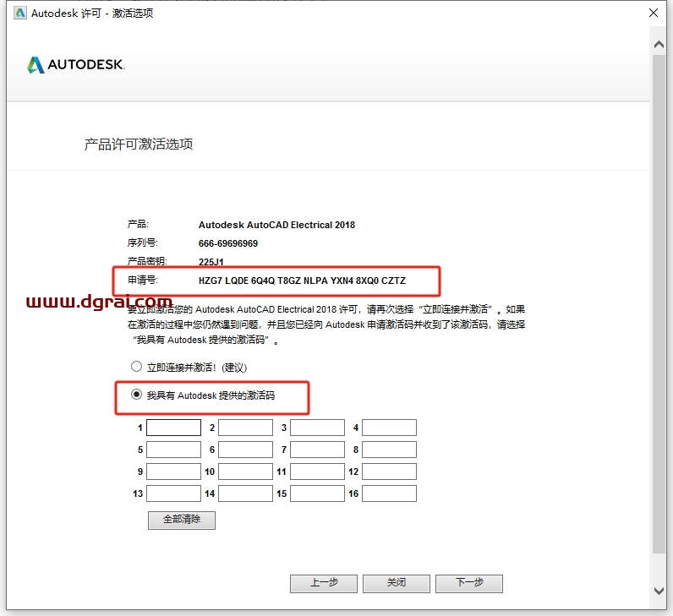
Task: Click the scrollbar down arrow
Action: click(x=659, y=591)
